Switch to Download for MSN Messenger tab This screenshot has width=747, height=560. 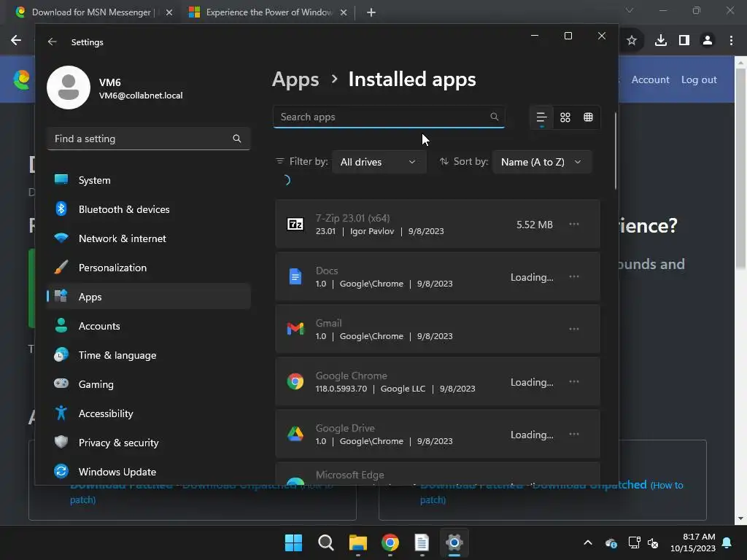[x=90, y=12]
